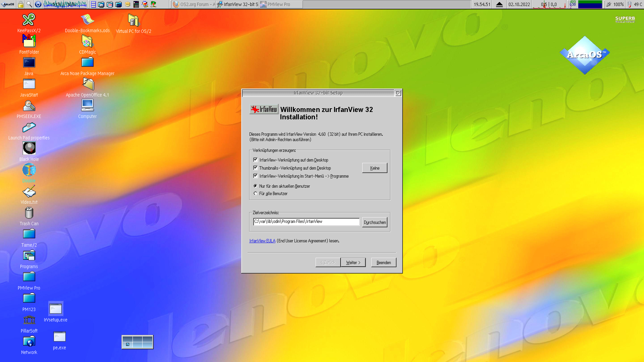Image resolution: width=644 pixels, height=362 pixels.
Task: Toggle Thumbnails-Verknüpfung auf dem Desktop checkbox
Action: [255, 168]
